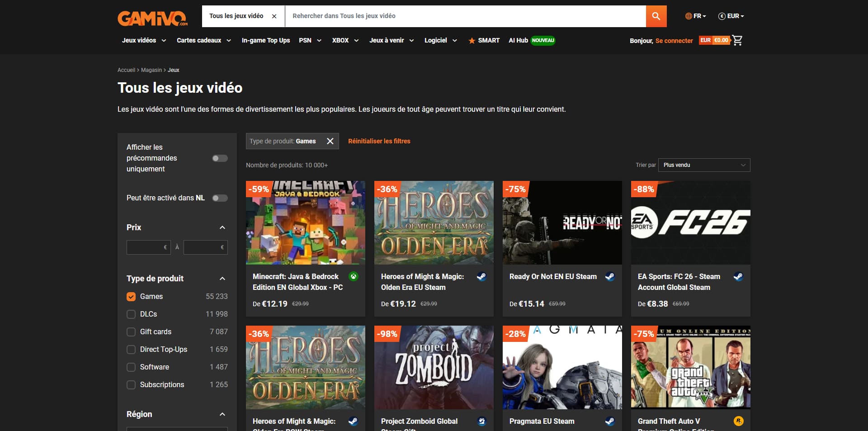The height and width of the screenshot is (431, 868).
Task: Uncheck the Games product type checkbox
Action: tap(131, 297)
